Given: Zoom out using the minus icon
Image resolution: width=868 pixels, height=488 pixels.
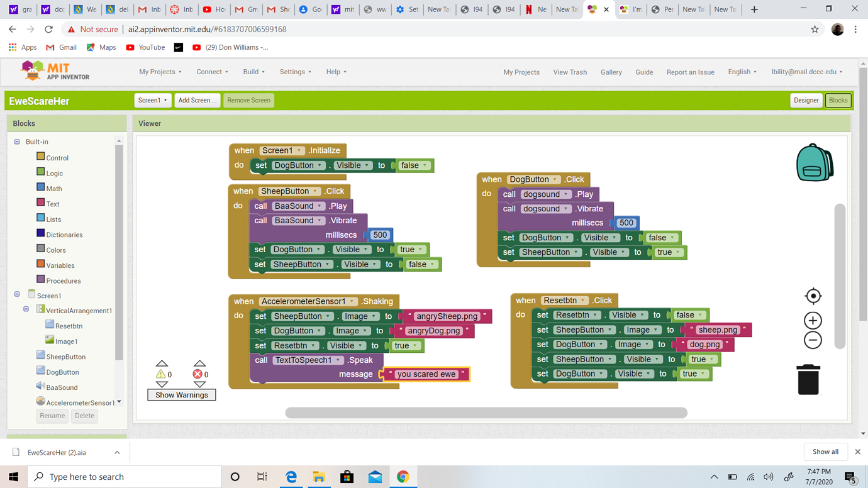Looking at the screenshot, I should point(813,340).
